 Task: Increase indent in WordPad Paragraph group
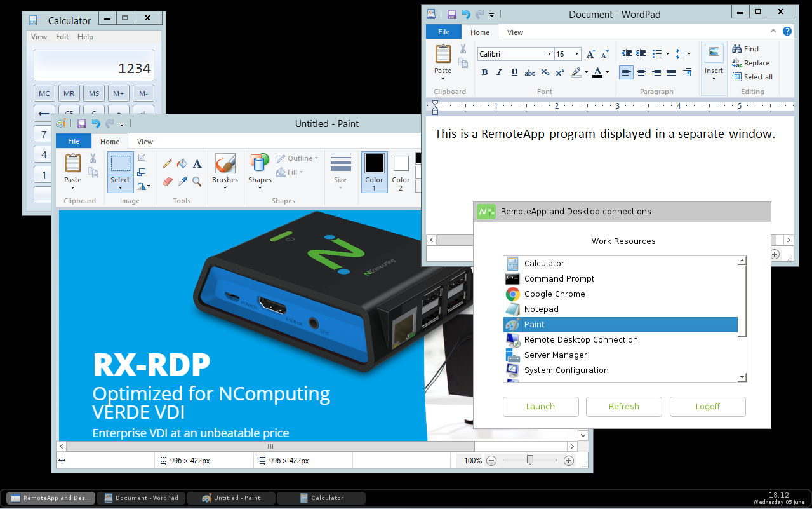641,54
